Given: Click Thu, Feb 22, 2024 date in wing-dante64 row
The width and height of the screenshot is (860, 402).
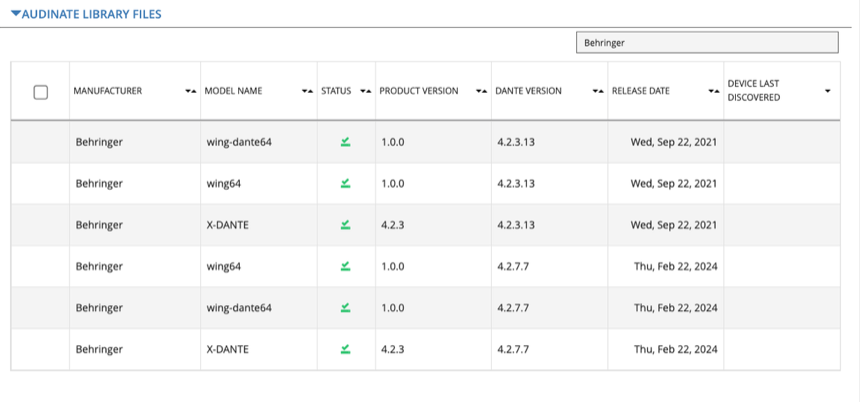Looking at the screenshot, I should click(676, 308).
